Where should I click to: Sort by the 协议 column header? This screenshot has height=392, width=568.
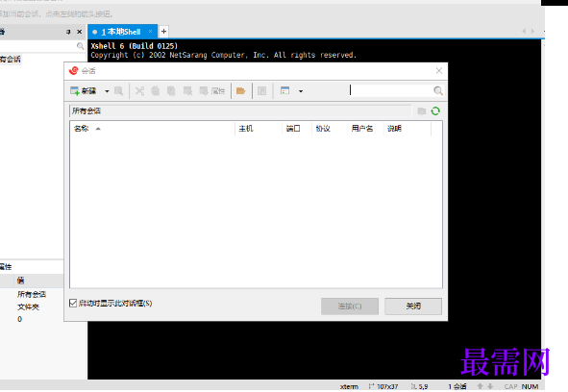(330, 128)
